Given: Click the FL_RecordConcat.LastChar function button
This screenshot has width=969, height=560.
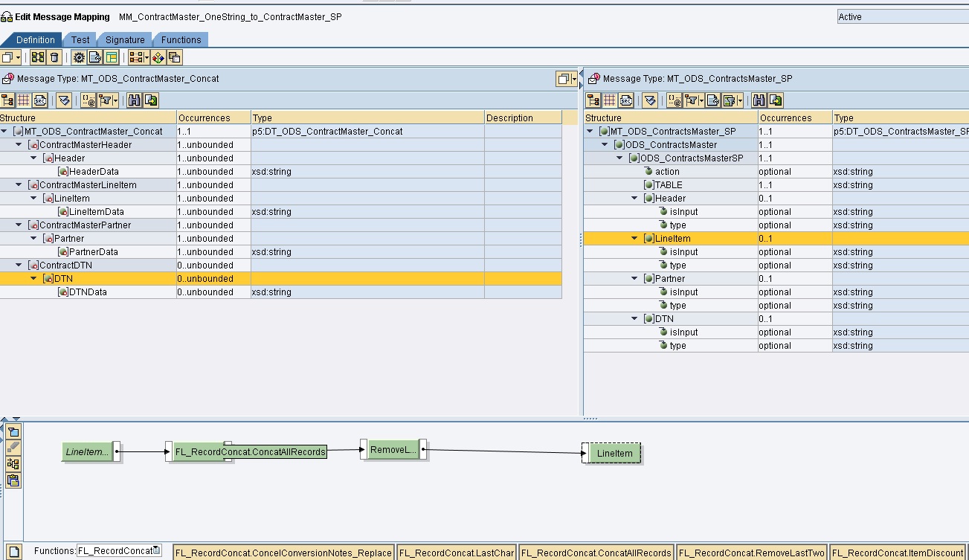Looking at the screenshot, I should (x=456, y=553).
